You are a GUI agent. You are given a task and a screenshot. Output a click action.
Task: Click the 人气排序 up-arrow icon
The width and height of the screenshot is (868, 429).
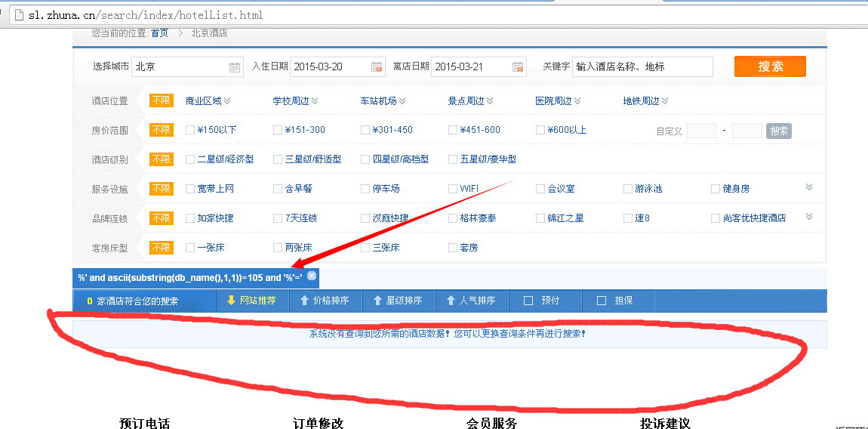[x=451, y=301]
